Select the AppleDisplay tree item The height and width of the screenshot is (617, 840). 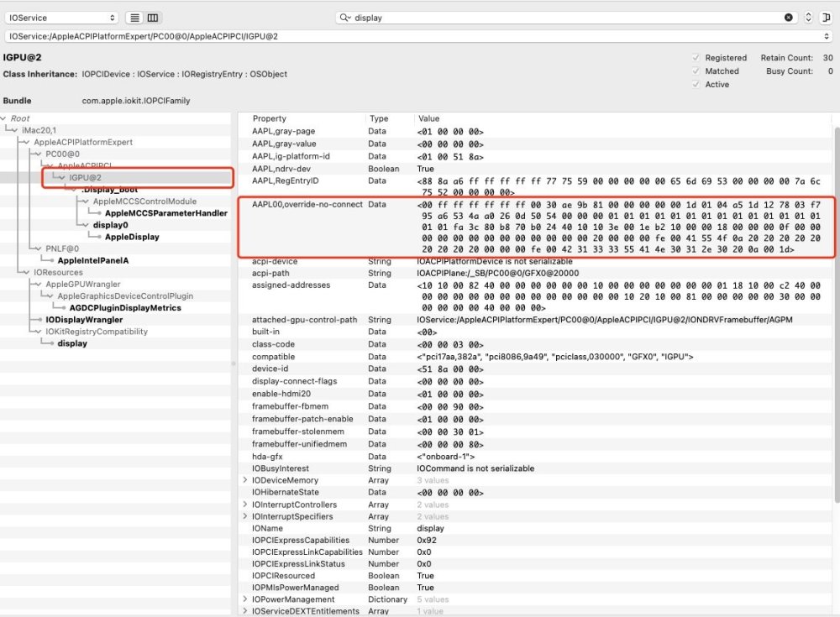(132, 237)
